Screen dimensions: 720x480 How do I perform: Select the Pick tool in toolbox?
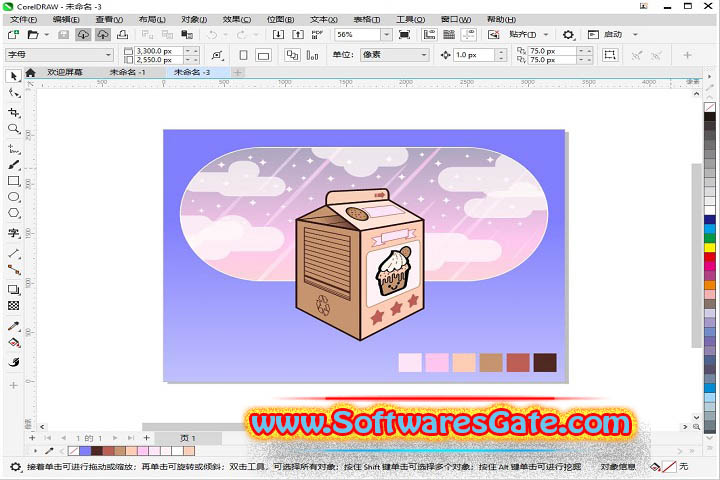14,76
